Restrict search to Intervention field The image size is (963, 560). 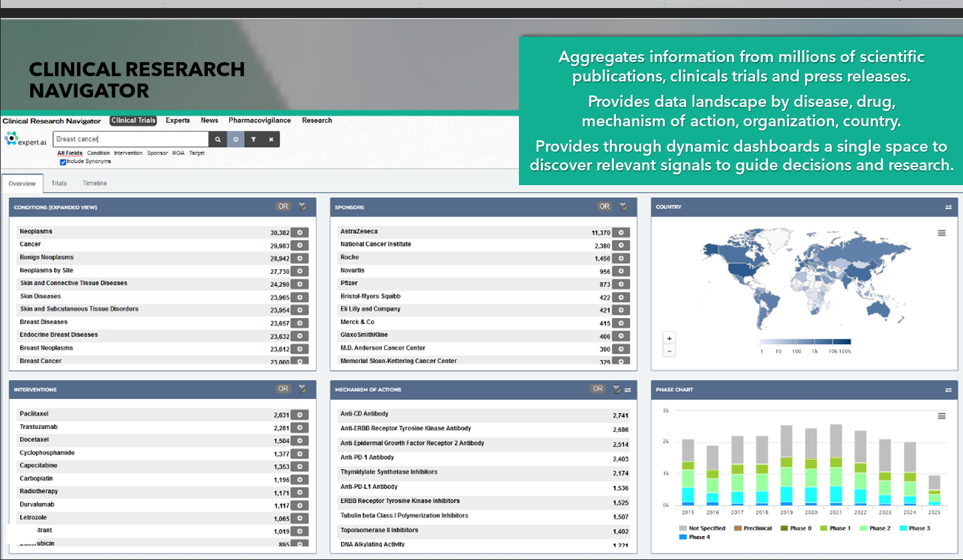pyautogui.click(x=128, y=153)
